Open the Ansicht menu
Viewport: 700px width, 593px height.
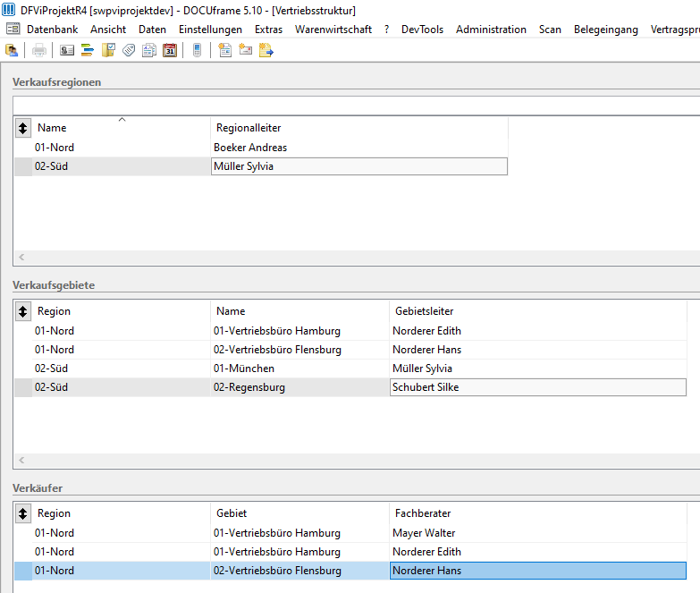[108, 29]
